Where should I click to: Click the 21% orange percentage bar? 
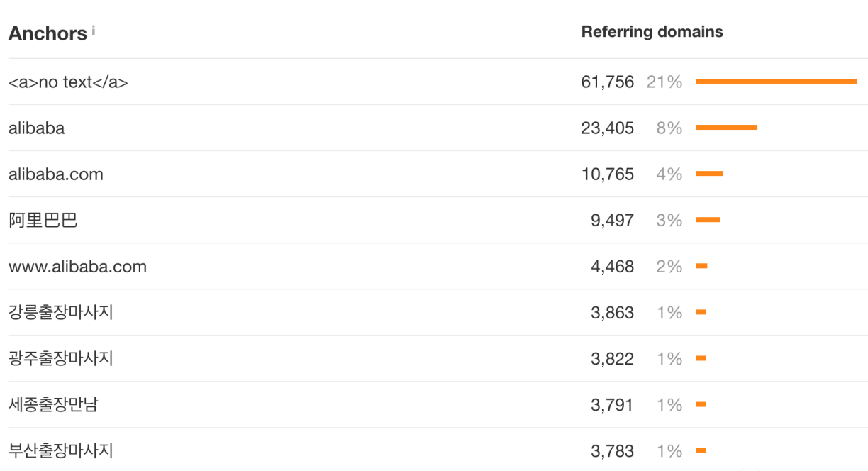coord(776,82)
